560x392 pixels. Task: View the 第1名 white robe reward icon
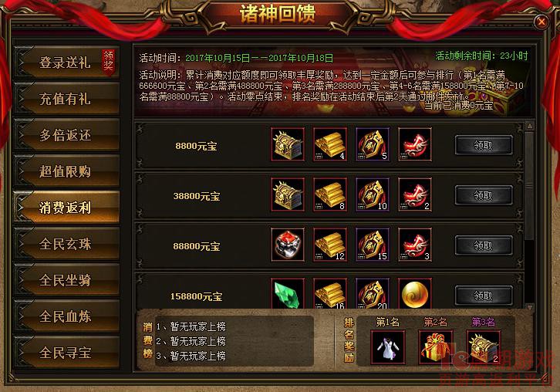387,347
